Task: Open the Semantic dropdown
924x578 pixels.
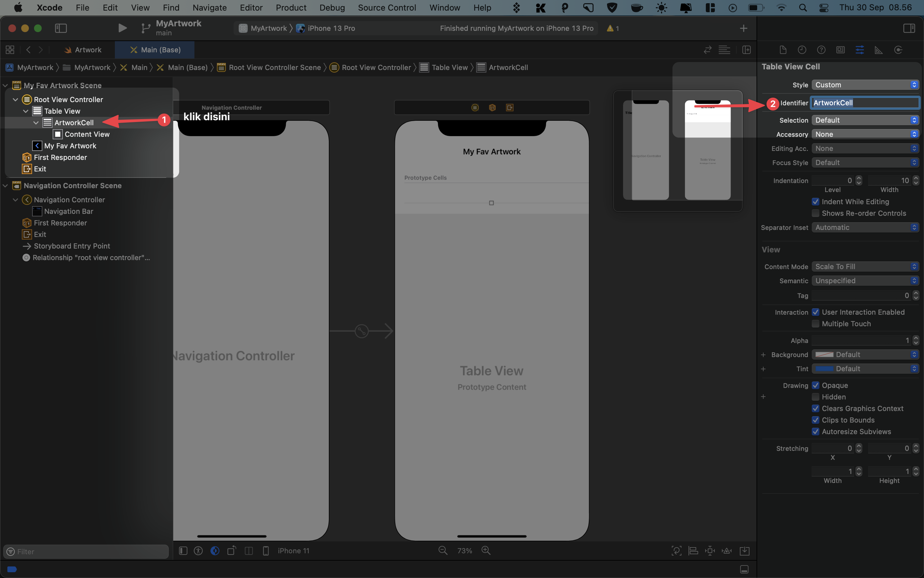Action: coord(865,281)
